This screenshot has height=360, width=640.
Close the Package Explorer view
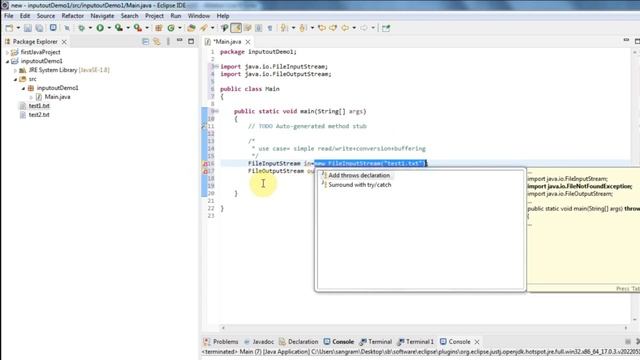(64, 42)
